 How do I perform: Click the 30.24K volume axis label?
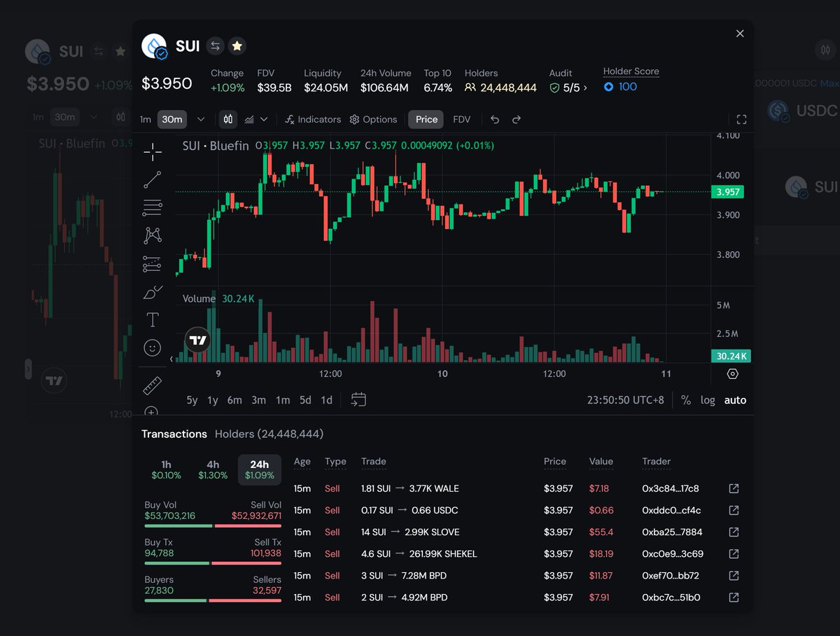tap(731, 356)
